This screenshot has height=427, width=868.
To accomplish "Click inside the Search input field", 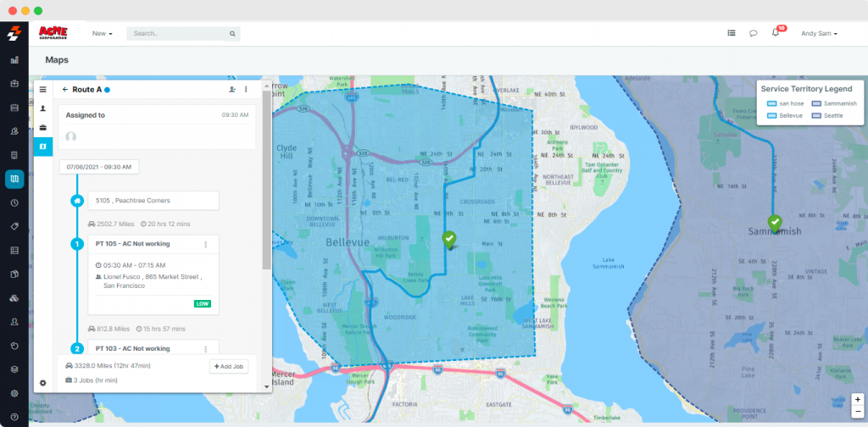I will [x=178, y=34].
